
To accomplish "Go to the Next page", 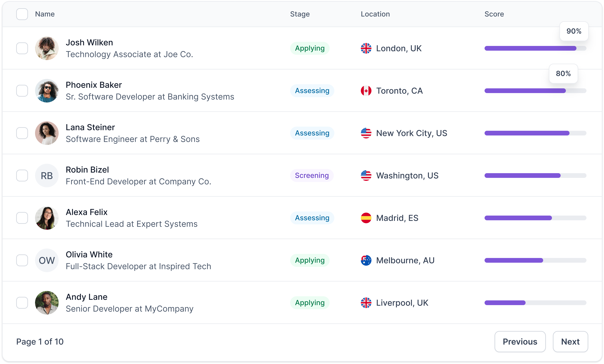I will tap(570, 341).
